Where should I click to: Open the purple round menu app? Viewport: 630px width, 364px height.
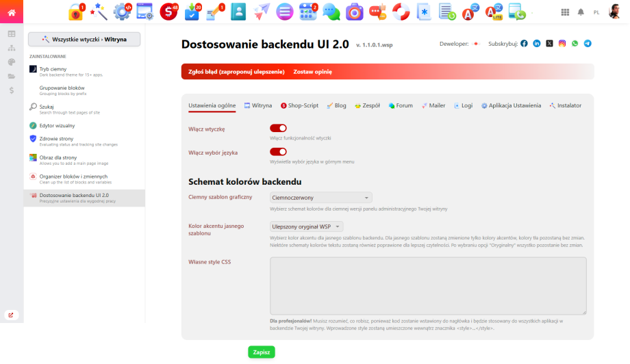pos(284,12)
